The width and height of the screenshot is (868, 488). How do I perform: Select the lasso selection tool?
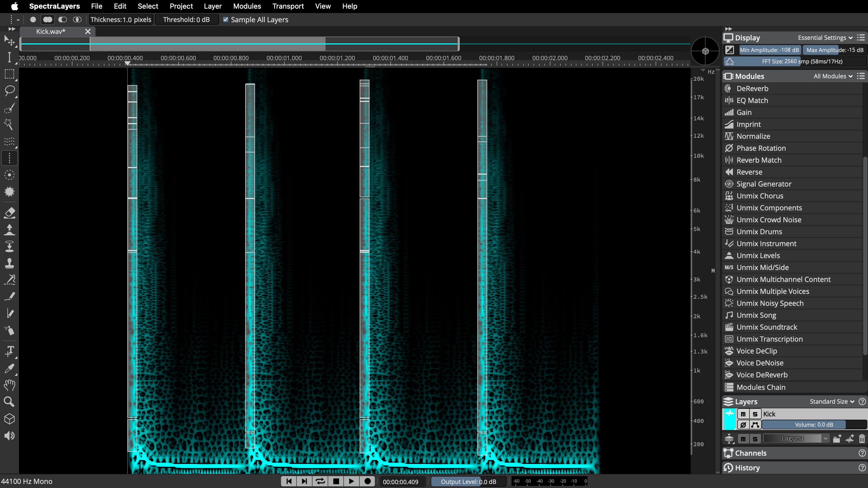coord(9,90)
